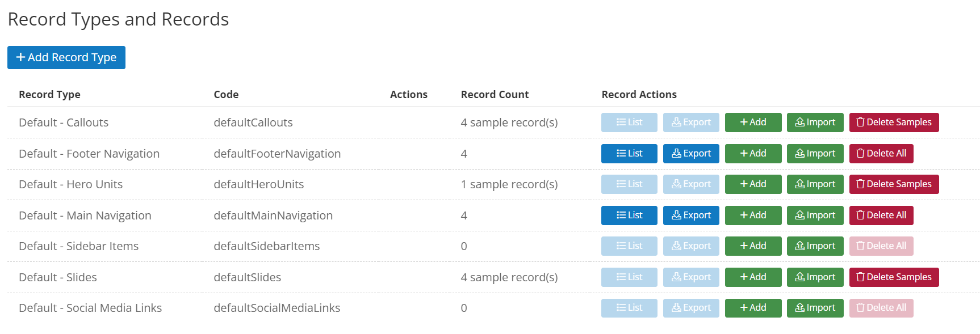Export Default - Main Navigation records
The image size is (980, 334).
[x=691, y=215]
